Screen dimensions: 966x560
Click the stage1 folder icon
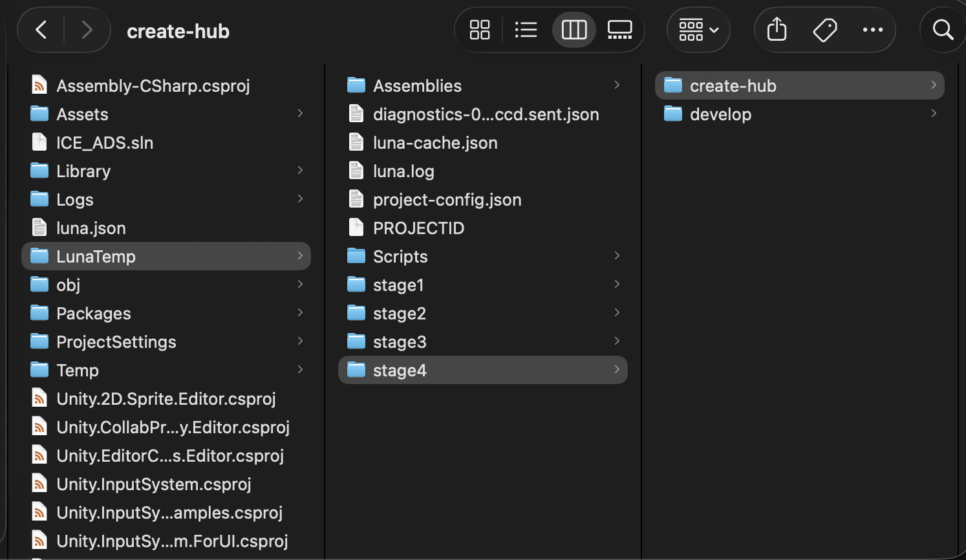click(x=356, y=285)
